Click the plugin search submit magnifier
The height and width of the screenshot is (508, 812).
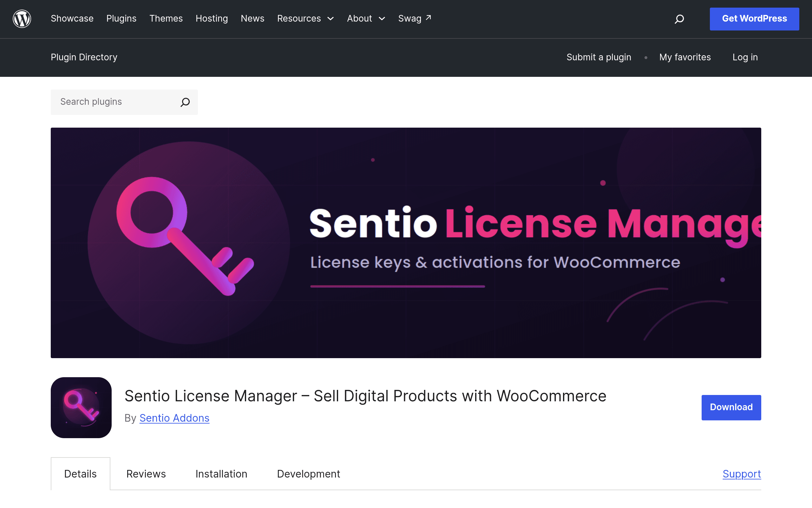pyautogui.click(x=185, y=102)
